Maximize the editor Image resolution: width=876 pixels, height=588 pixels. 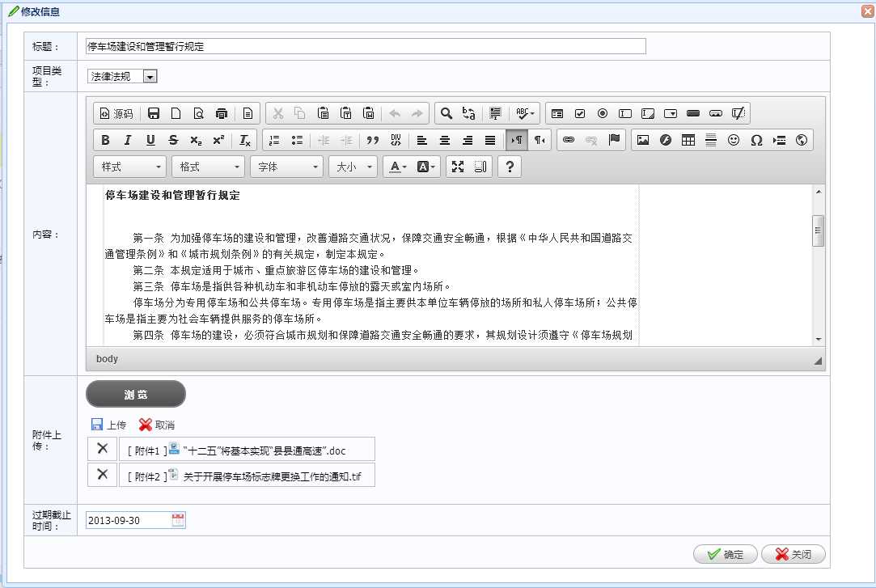pyautogui.click(x=458, y=167)
